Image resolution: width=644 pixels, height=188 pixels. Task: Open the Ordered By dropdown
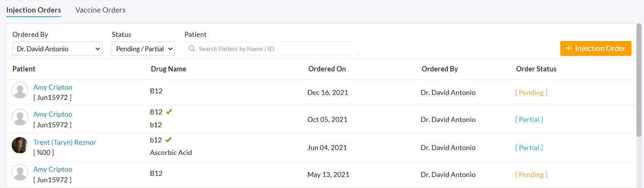pyautogui.click(x=57, y=49)
